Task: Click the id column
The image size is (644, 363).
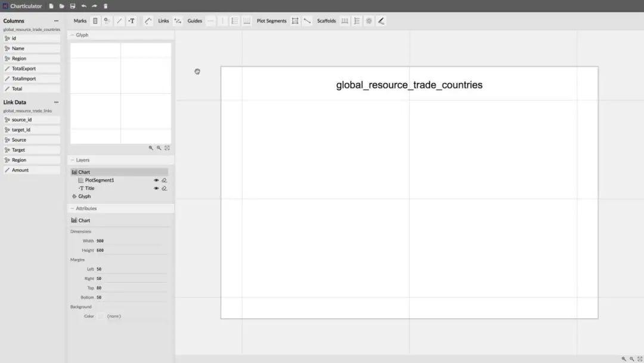Action: point(32,38)
